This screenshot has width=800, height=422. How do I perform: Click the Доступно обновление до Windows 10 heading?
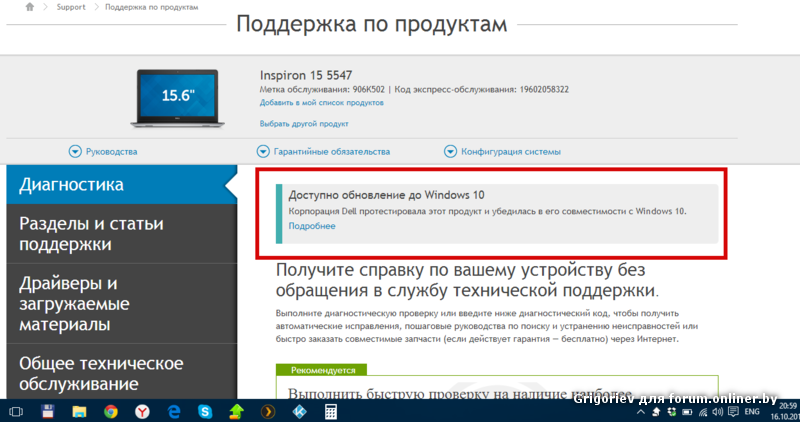click(x=386, y=195)
